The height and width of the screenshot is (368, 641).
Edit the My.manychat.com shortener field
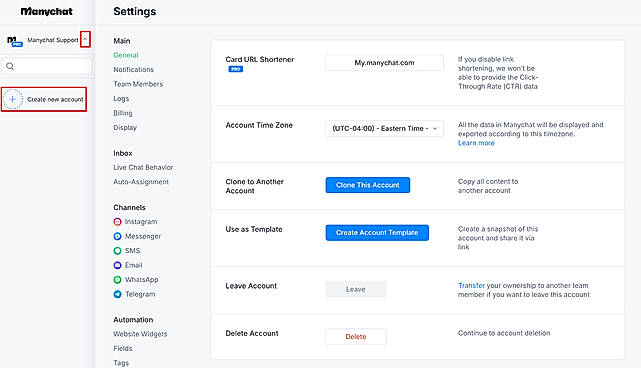coord(384,63)
